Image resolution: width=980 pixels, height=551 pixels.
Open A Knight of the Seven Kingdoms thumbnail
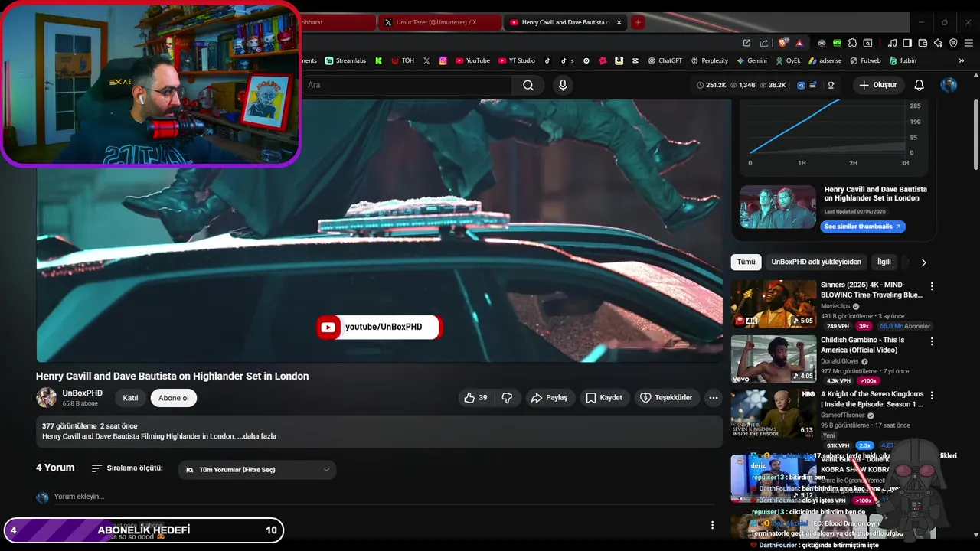[x=773, y=413]
